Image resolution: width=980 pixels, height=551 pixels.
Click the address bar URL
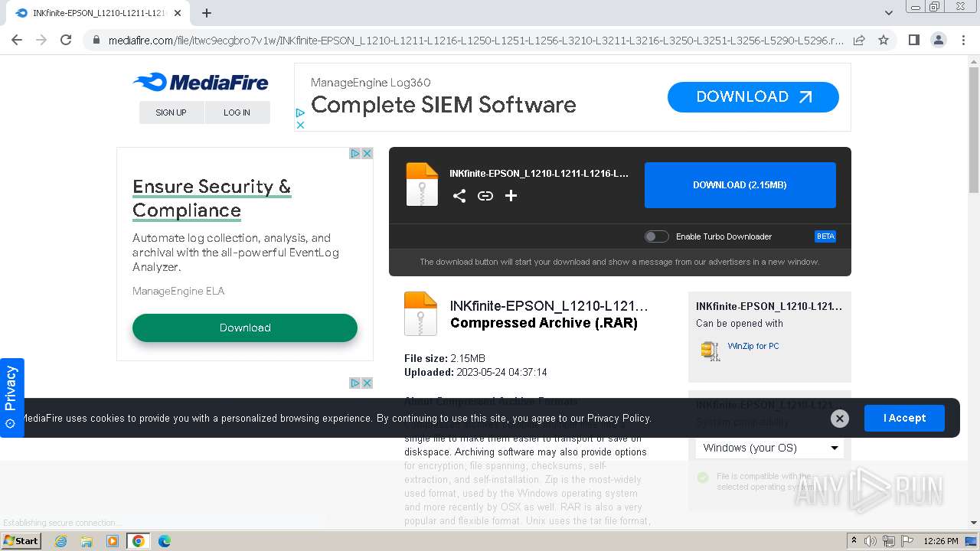pos(475,40)
